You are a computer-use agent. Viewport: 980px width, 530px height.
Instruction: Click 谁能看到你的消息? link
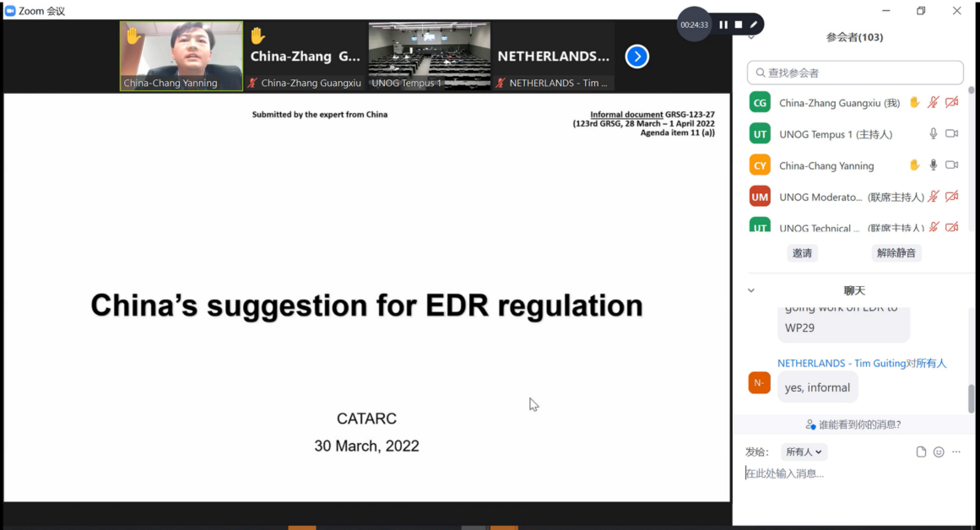(853, 425)
